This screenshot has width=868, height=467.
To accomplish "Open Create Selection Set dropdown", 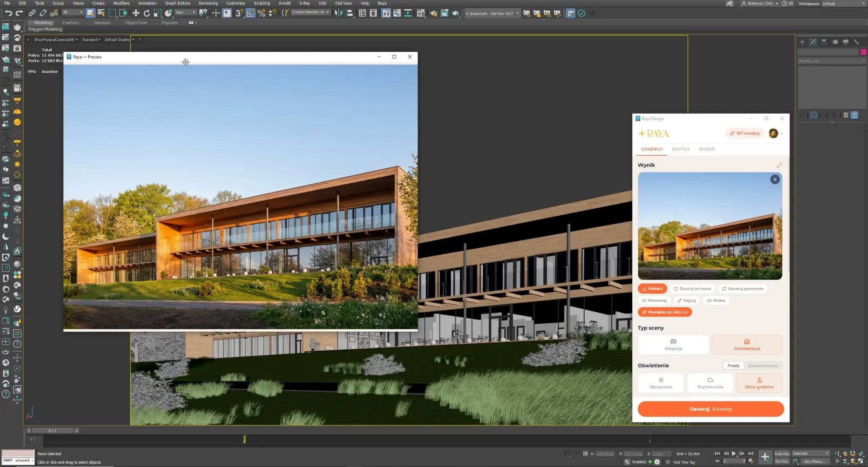I will 311,12.
